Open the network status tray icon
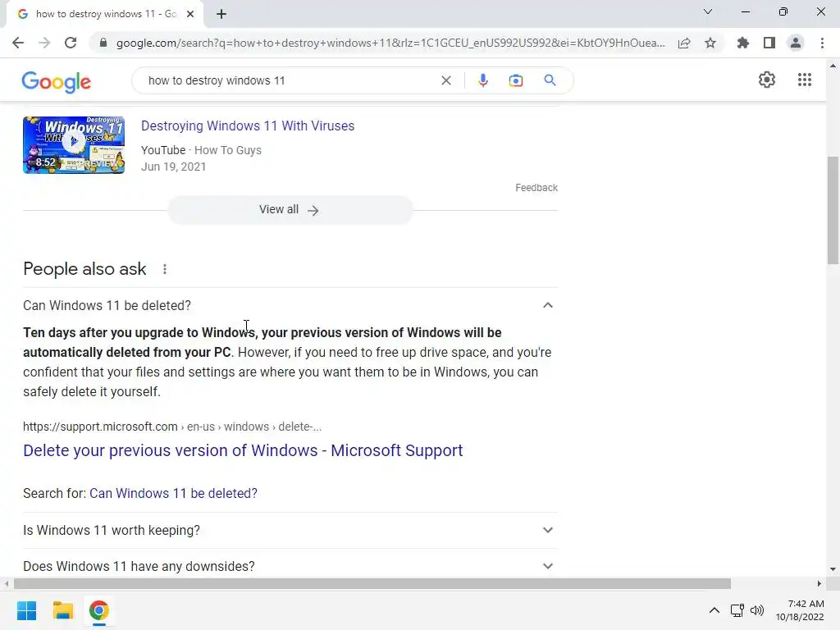 737,609
